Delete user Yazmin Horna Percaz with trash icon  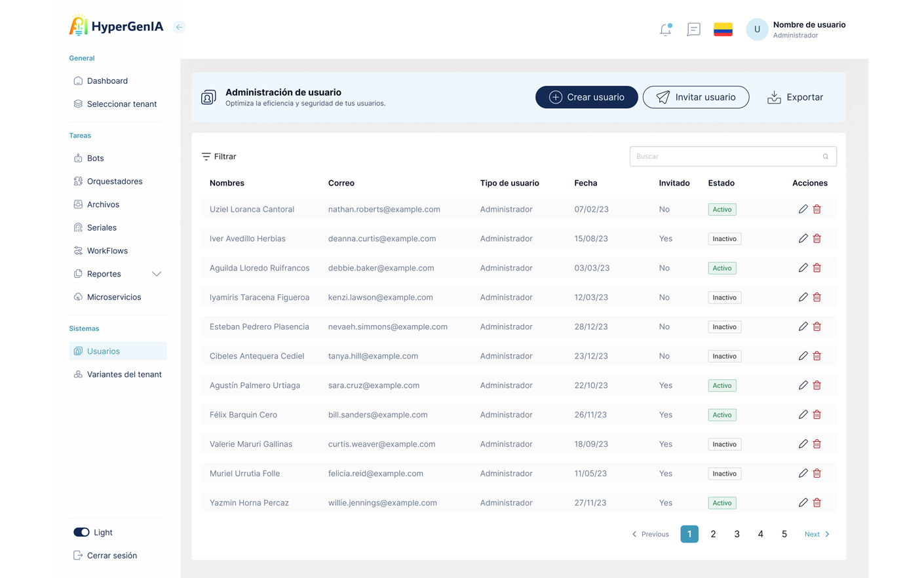click(x=817, y=503)
